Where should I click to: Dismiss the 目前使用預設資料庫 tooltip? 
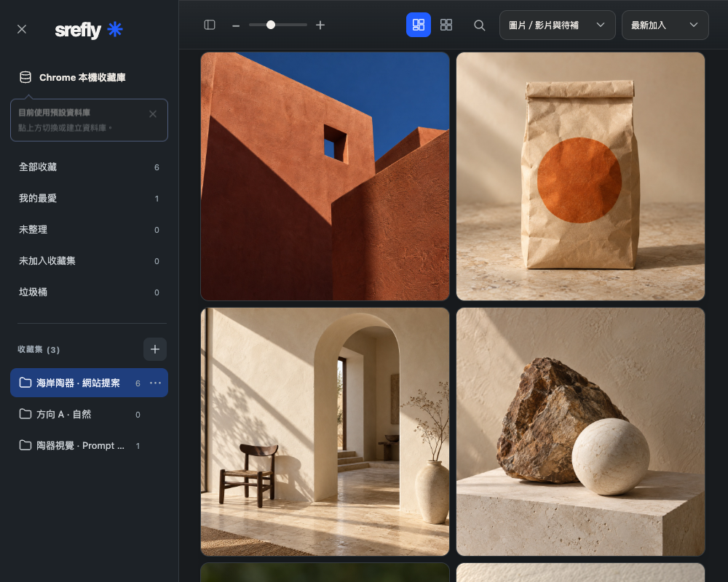point(153,114)
